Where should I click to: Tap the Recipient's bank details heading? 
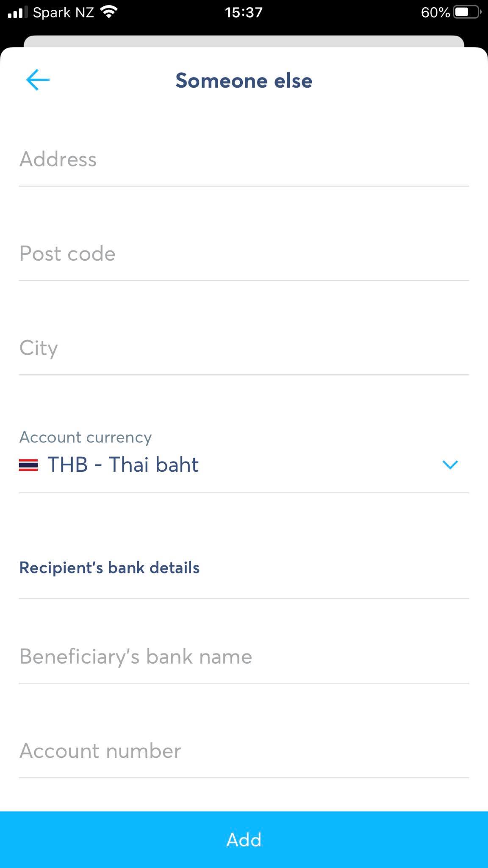[x=109, y=568]
